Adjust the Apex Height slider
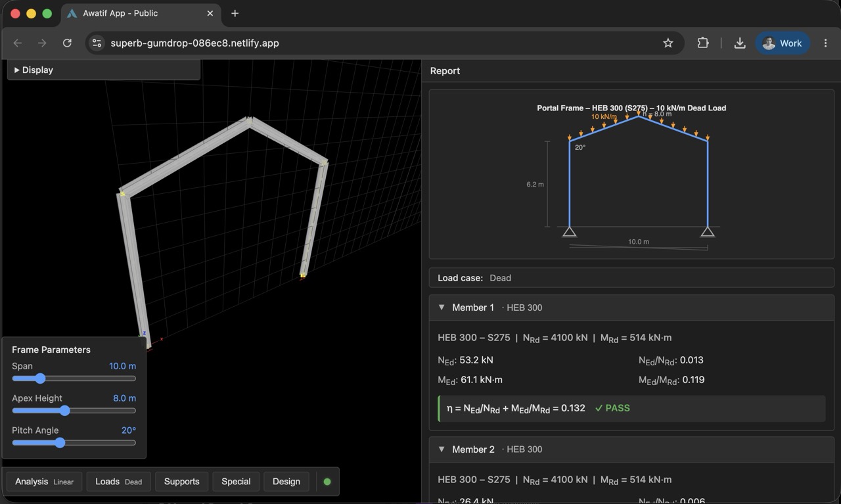The image size is (841, 504). click(74, 411)
